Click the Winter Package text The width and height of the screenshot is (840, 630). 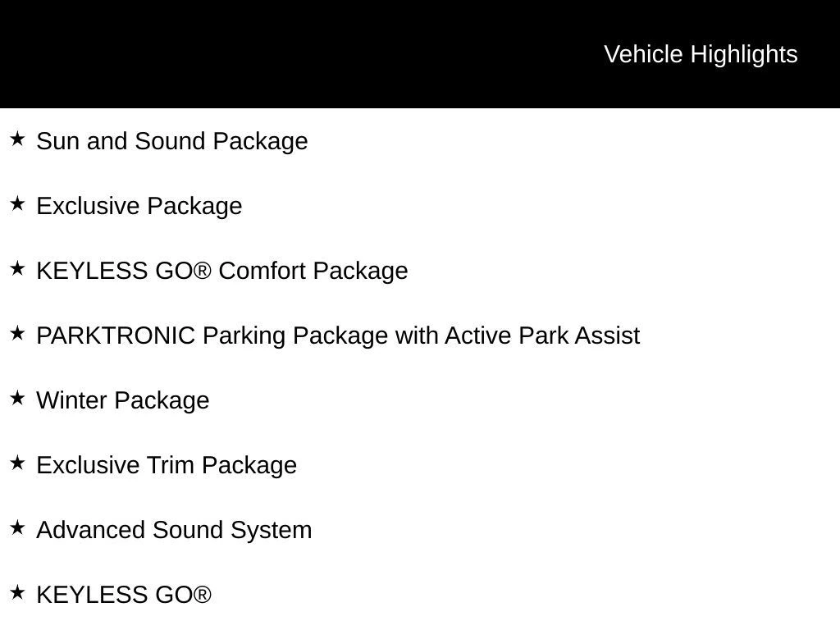pos(123,400)
